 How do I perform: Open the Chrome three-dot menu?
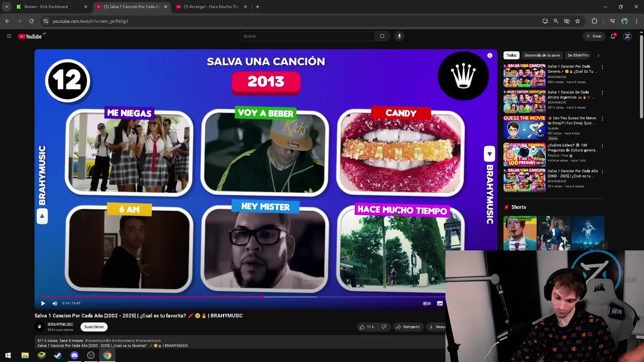click(x=637, y=21)
